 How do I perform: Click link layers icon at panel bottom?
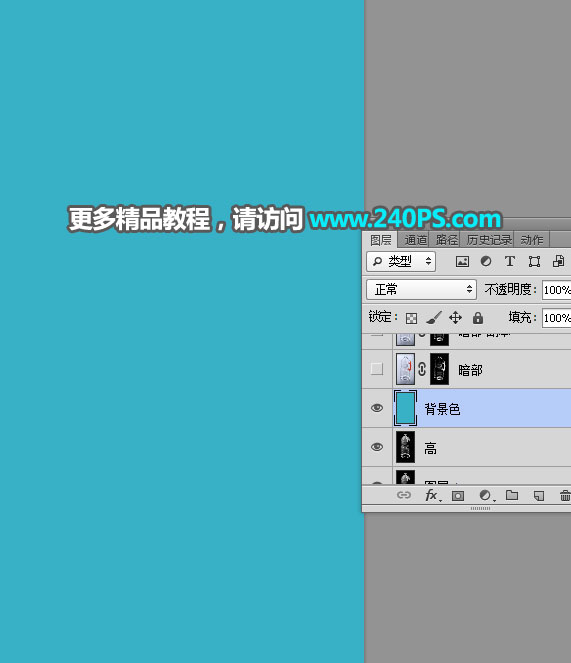tap(404, 495)
